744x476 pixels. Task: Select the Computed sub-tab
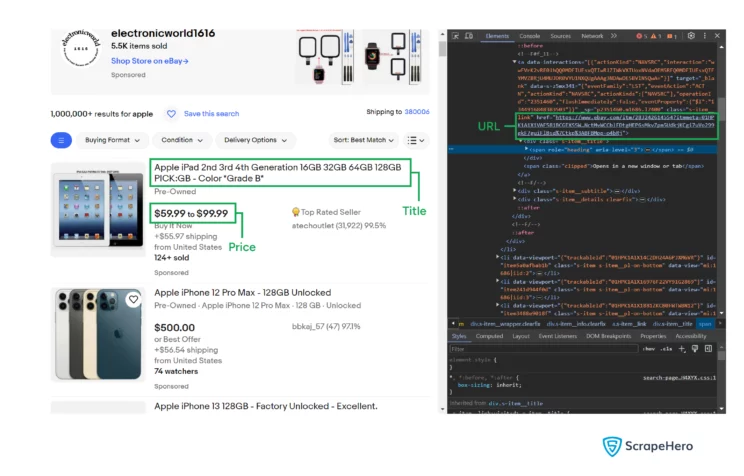[x=489, y=336]
